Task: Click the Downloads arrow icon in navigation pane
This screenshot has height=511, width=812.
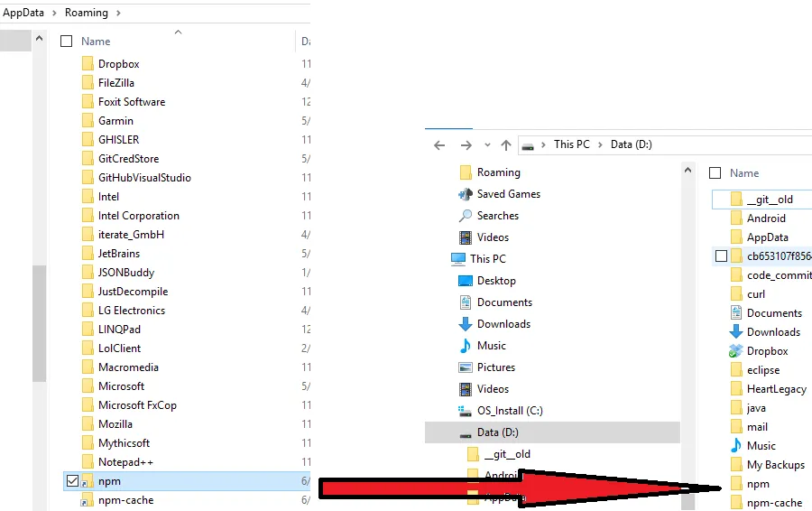Action: pyautogui.click(x=466, y=324)
